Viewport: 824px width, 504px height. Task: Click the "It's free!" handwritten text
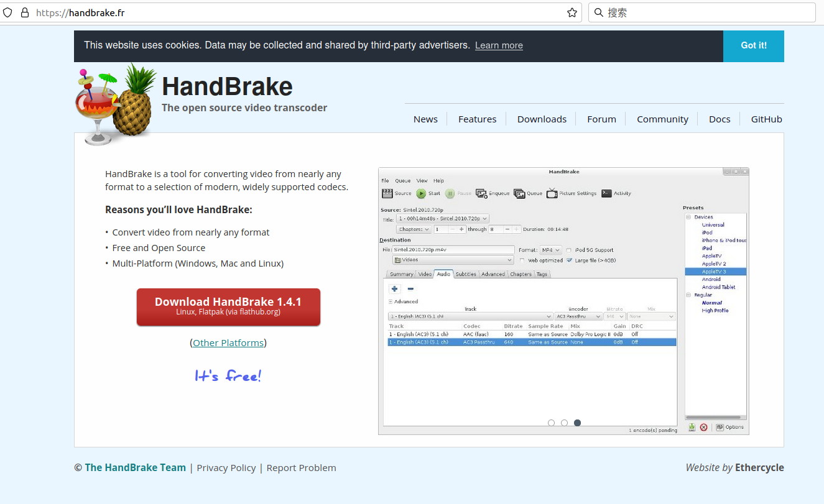[228, 376]
